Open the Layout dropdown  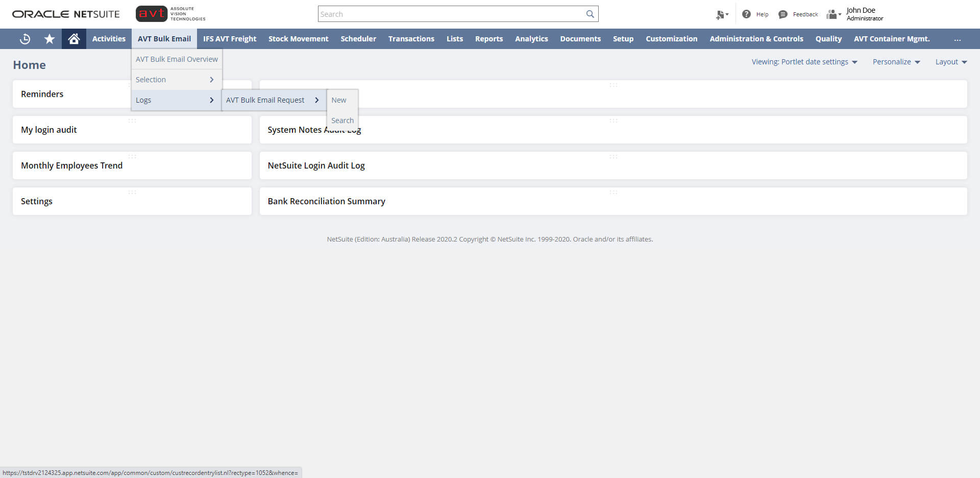pos(951,62)
